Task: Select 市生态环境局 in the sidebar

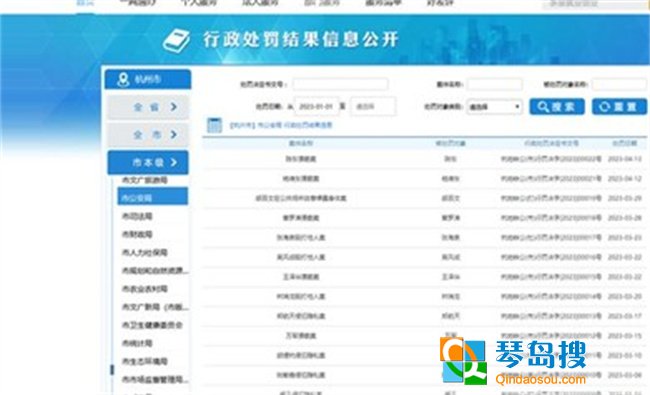Action: point(145,361)
